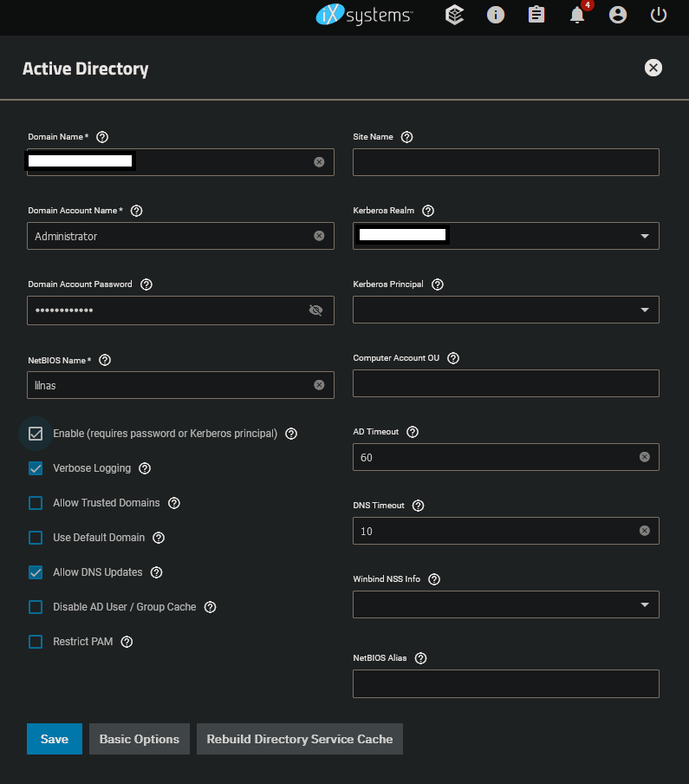The width and height of the screenshot is (689, 784).
Task: Enable Allow Trusted Domains checkbox
Action: (x=36, y=503)
